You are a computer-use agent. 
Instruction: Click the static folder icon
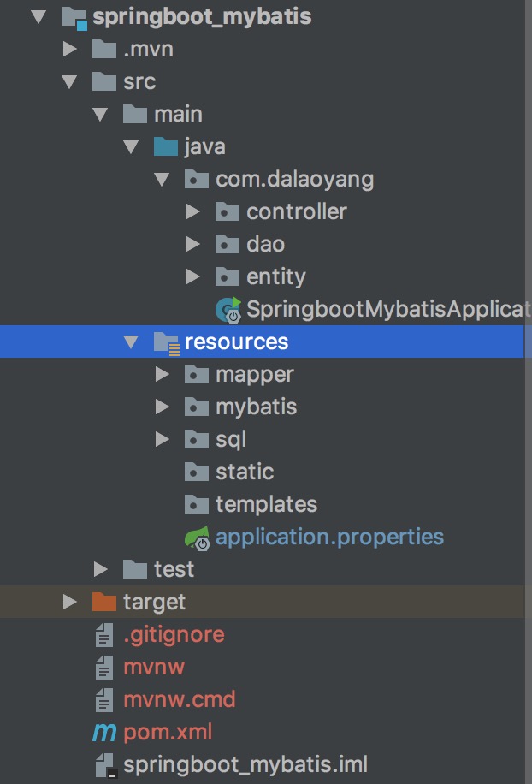[x=197, y=472]
